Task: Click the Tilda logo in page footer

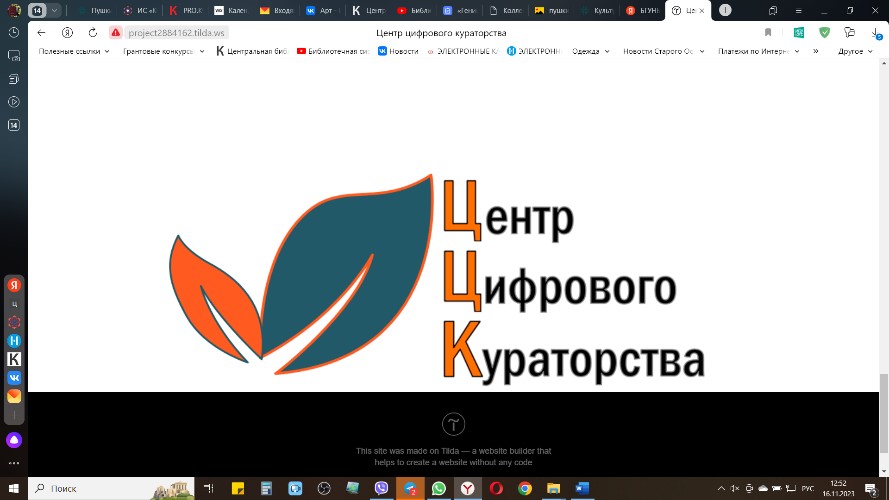Action: [x=453, y=424]
